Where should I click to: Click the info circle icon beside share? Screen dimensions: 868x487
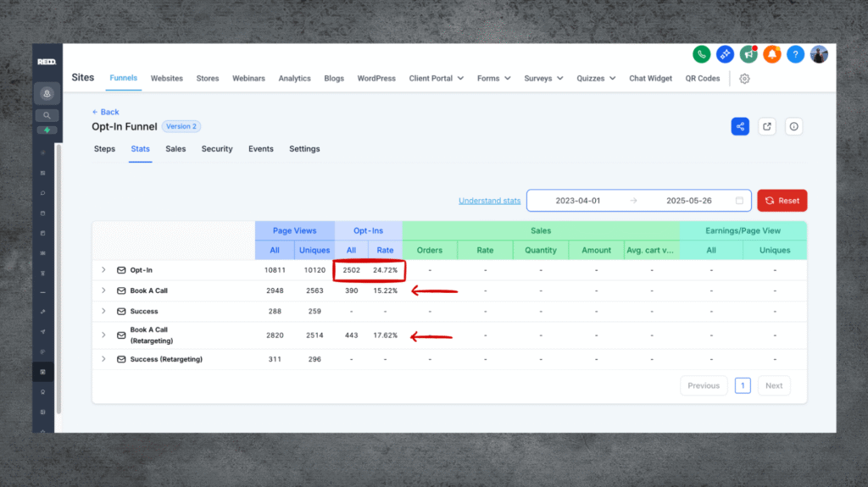tap(793, 126)
